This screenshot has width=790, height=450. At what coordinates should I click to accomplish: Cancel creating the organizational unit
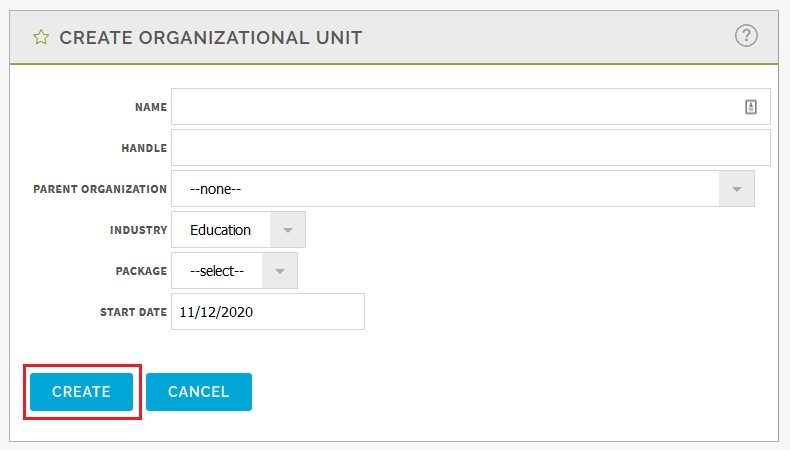click(198, 392)
